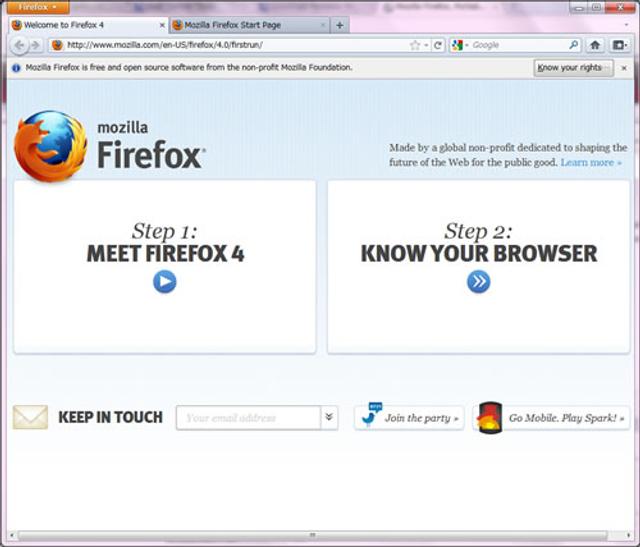Click the site identity Firefox favicon

tap(58, 45)
